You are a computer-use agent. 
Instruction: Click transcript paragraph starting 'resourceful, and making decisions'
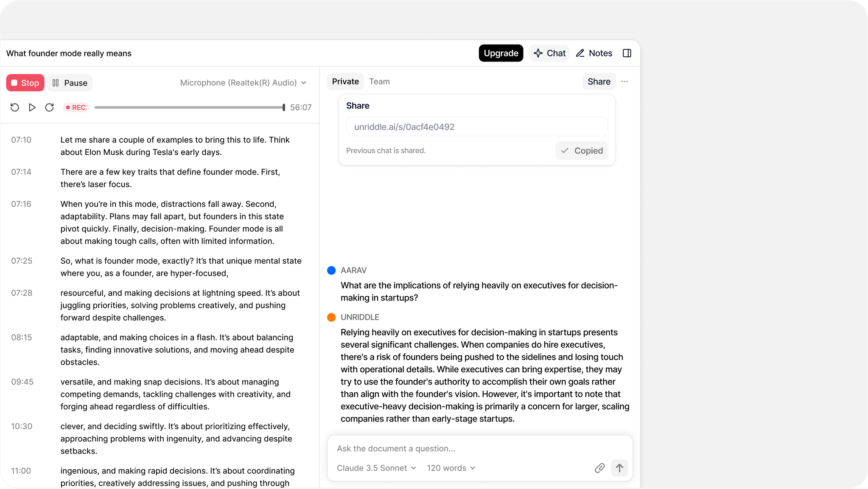tap(180, 305)
